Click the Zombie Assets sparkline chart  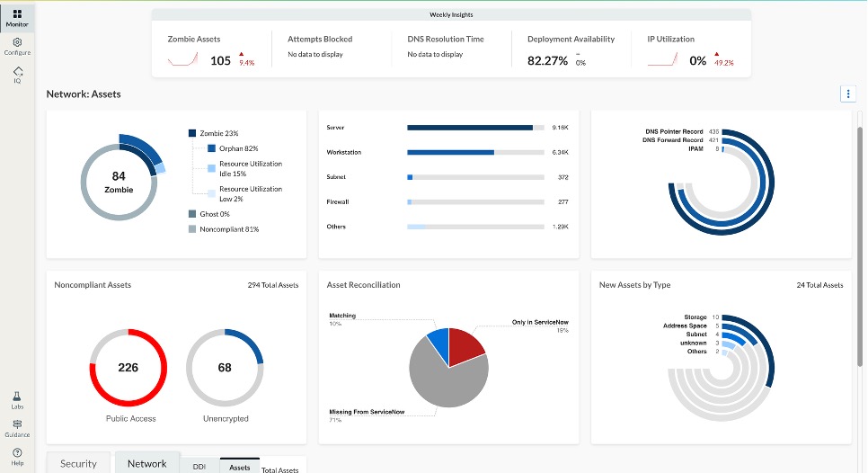[182, 60]
